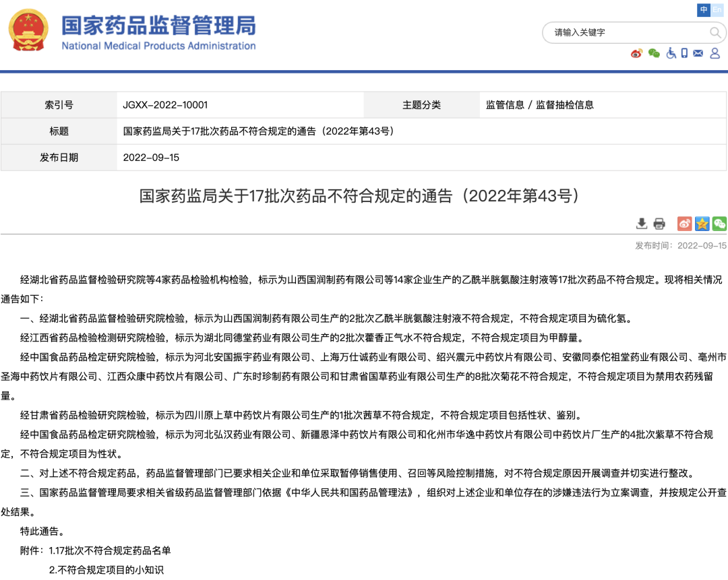Open the mobile phone version icon

coord(684,53)
